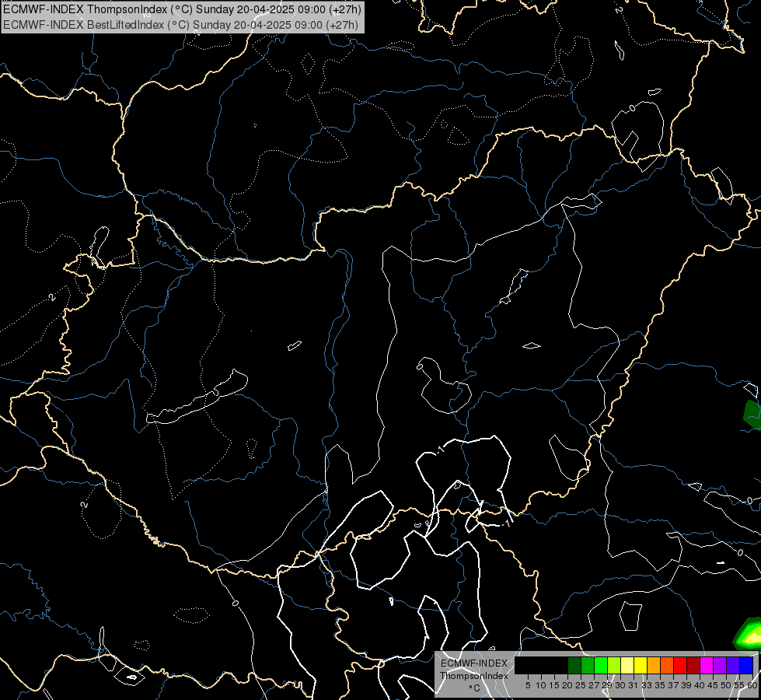Viewport: 761px width, 700px height.
Task: Click the legend tick value '30'
Action: [620, 685]
